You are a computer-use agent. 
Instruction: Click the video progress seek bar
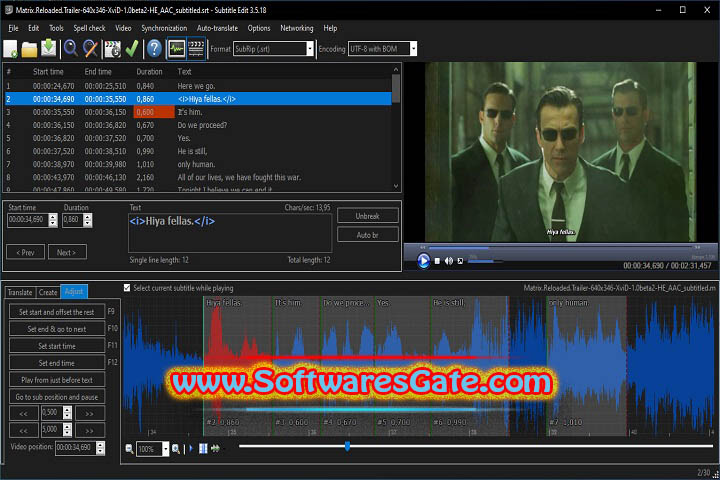pos(559,248)
